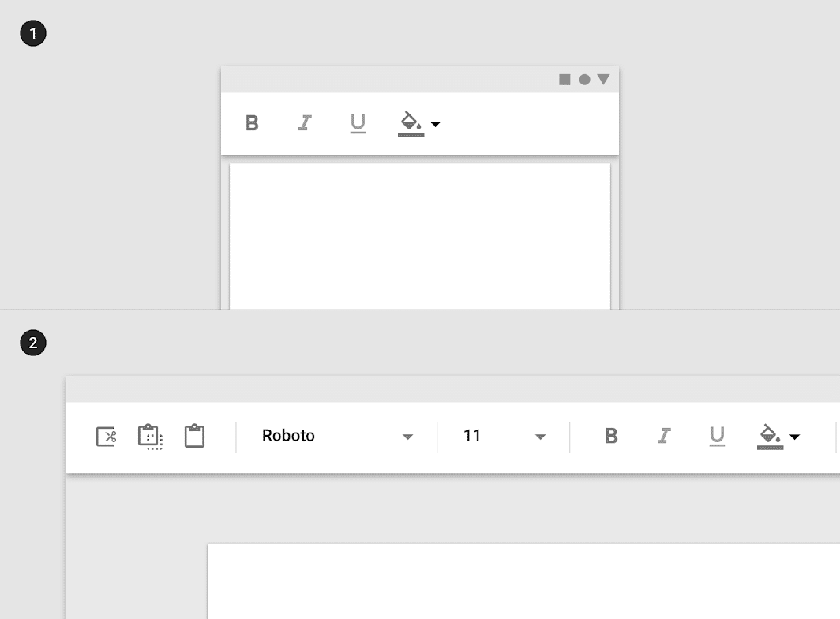Open the font size 11 dropdown
Screen dimensions: 840x619
point(504,436)
